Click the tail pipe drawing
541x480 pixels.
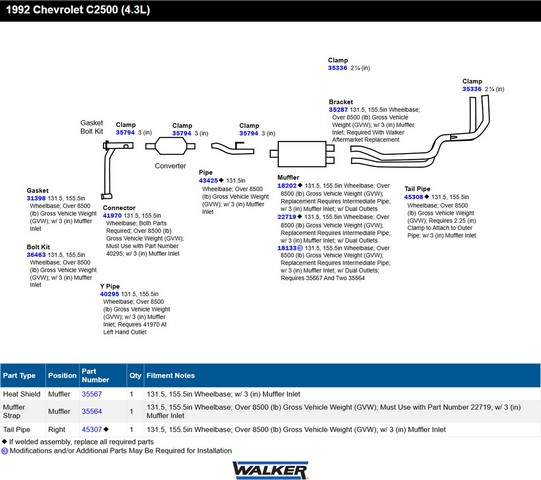(420, 132)
